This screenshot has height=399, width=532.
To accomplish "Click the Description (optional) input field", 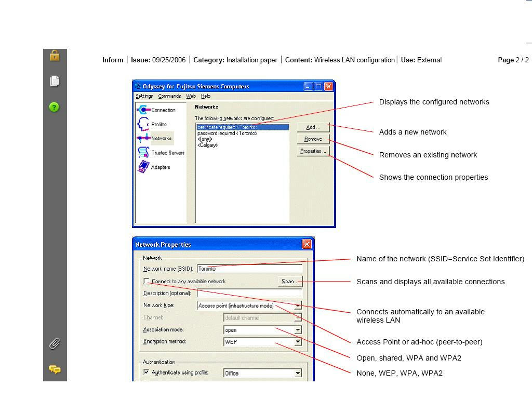I will tap(249, 293).
